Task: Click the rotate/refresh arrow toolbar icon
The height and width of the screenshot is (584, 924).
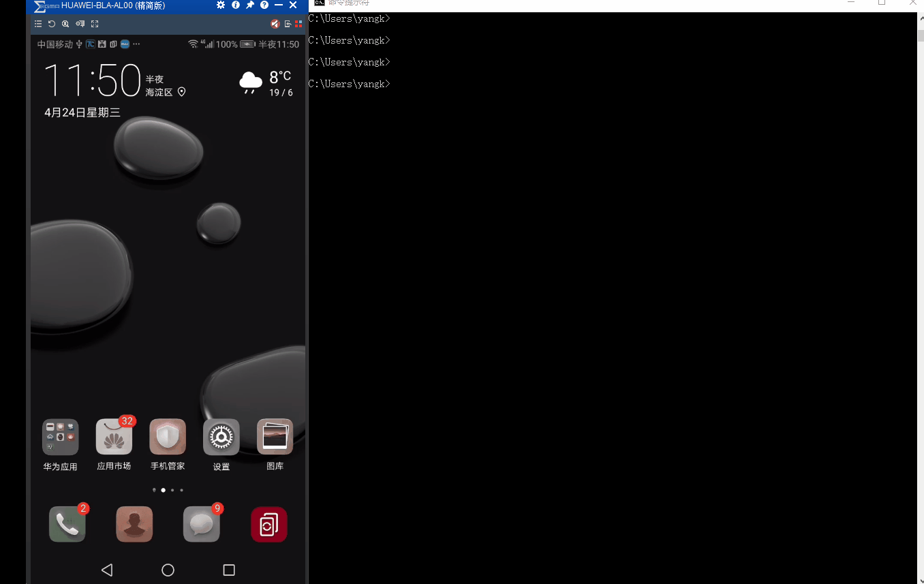Action: click(52, 24)
